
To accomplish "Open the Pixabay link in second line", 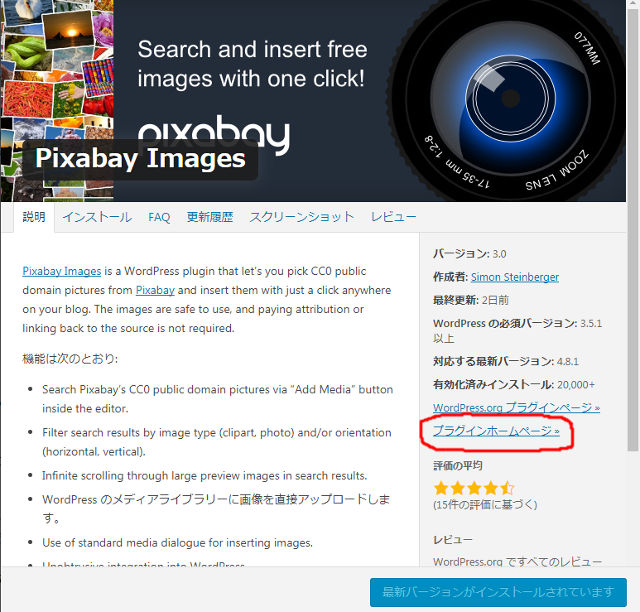I will point(155,290).
